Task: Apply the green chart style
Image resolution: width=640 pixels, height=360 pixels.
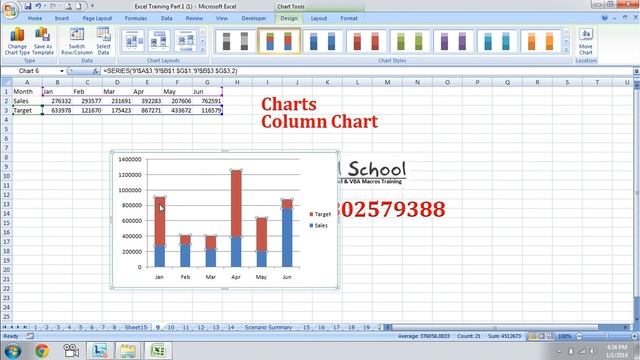Action: coord(410,41)
